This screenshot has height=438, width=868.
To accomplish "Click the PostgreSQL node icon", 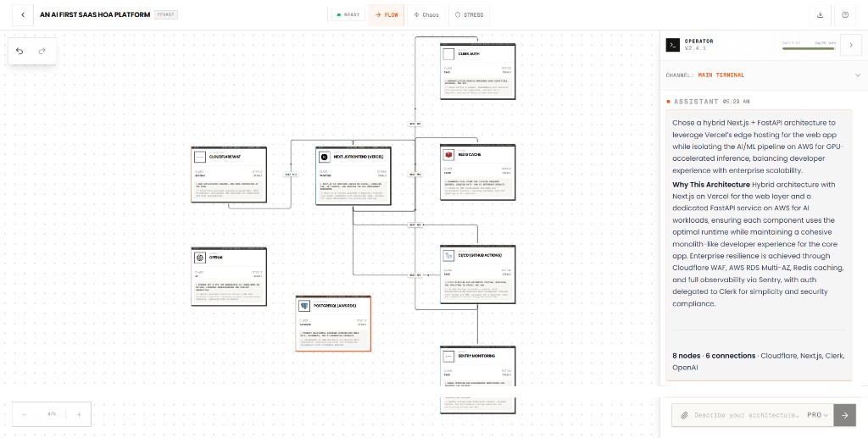I will pyautogui.click(x=304, y=305).
